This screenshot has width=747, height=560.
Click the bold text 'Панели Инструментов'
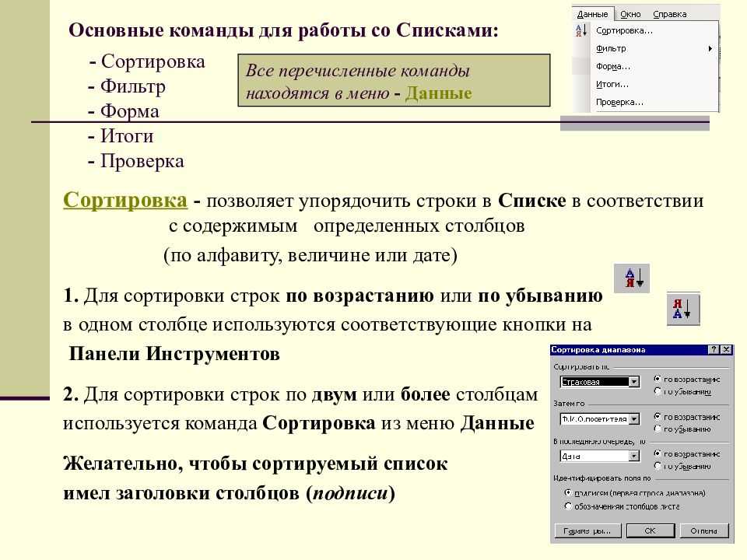point(174,354)
